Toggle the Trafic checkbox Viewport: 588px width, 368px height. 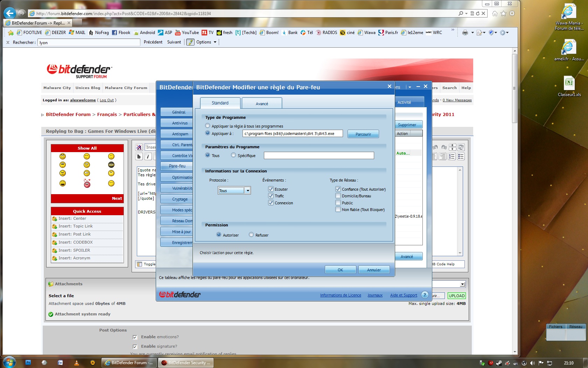pos(271,196)
